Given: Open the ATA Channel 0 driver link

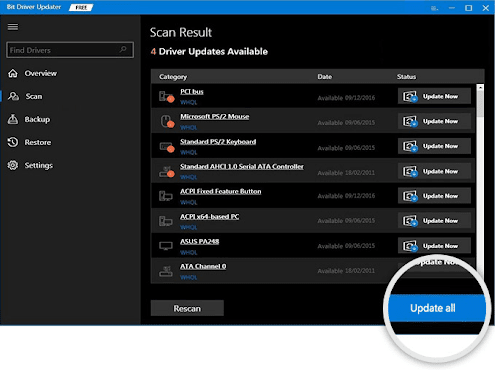Looking at the screenshot, I should pyautogui.click(x=203, y=266).
